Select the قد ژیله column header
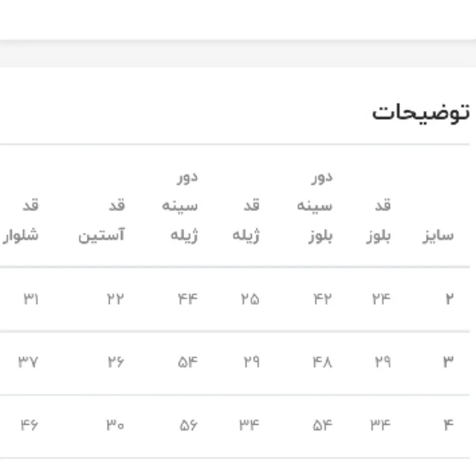The width and height of the screenshot is (476, 476). pos(246,221)
